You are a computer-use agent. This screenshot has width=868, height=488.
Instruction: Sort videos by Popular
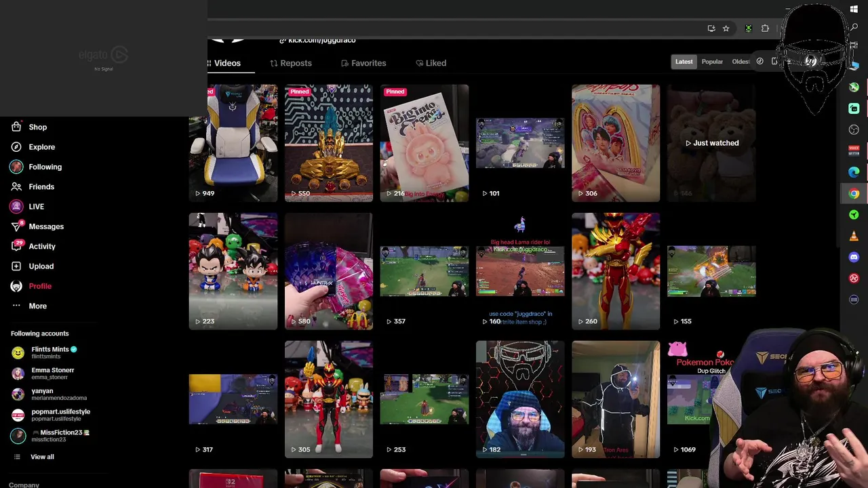tap(712, 62)
